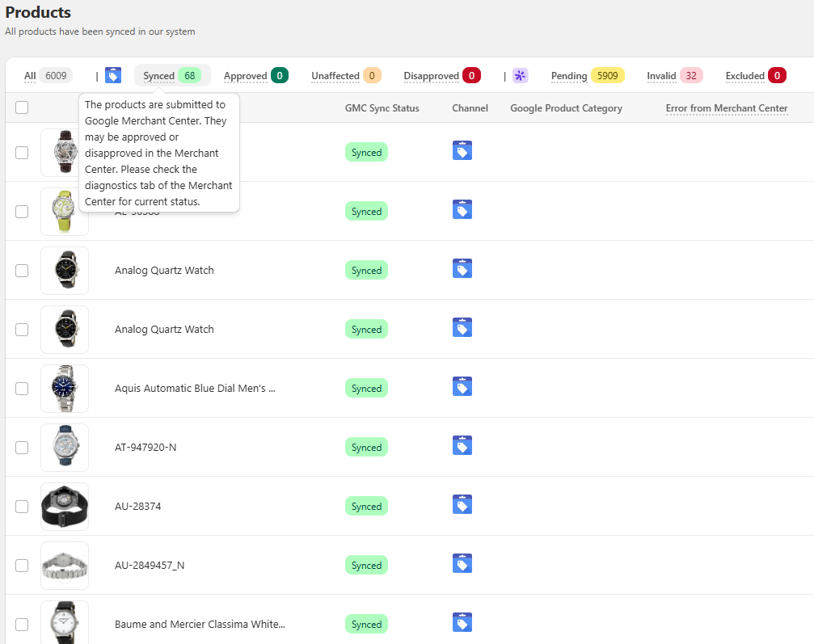Check the box for the AT-947920-N product
This screenshot has width=814, height=644.
coord(22,448)
